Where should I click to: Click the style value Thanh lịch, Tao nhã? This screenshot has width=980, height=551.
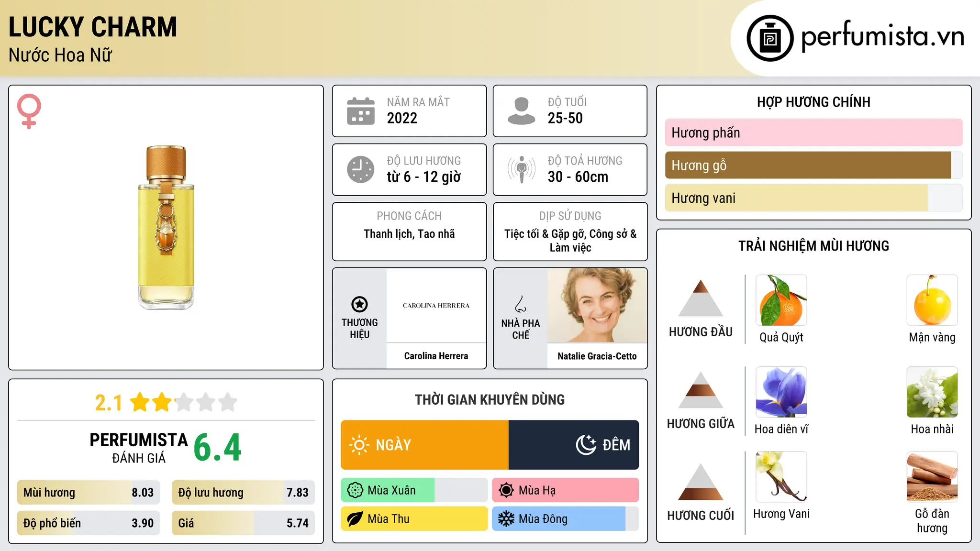(409, 234)
